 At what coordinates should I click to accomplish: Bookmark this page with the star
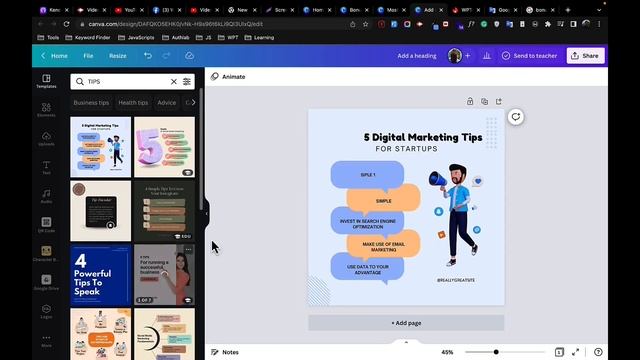(366, 24)
